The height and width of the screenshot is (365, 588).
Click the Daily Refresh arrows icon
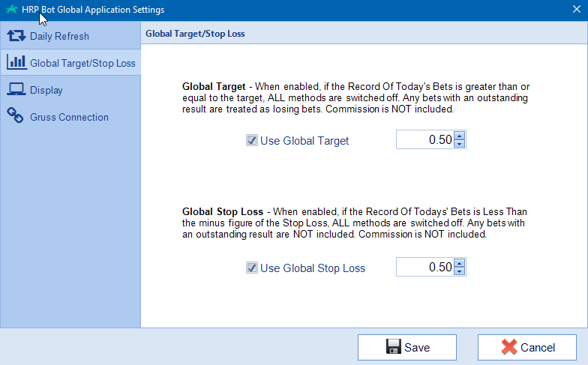coord(16,36)
